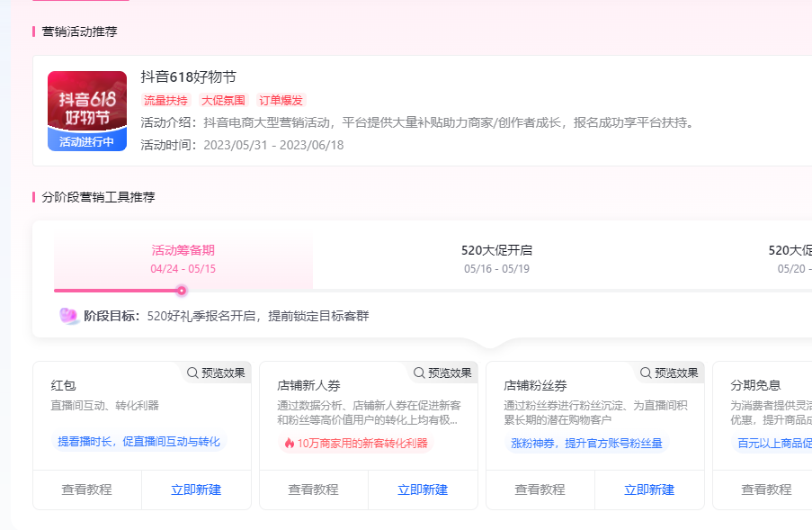View tutorial for 分期免息
Image resolution: width=812 pixels, height=530 pixels.
pyautogui.click(x=766, y=490)
